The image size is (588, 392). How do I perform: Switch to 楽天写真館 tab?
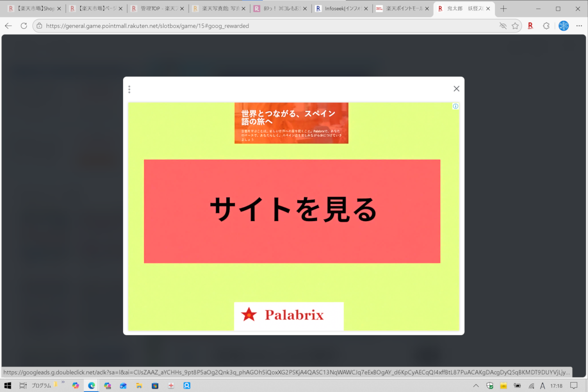coord(219,9)
